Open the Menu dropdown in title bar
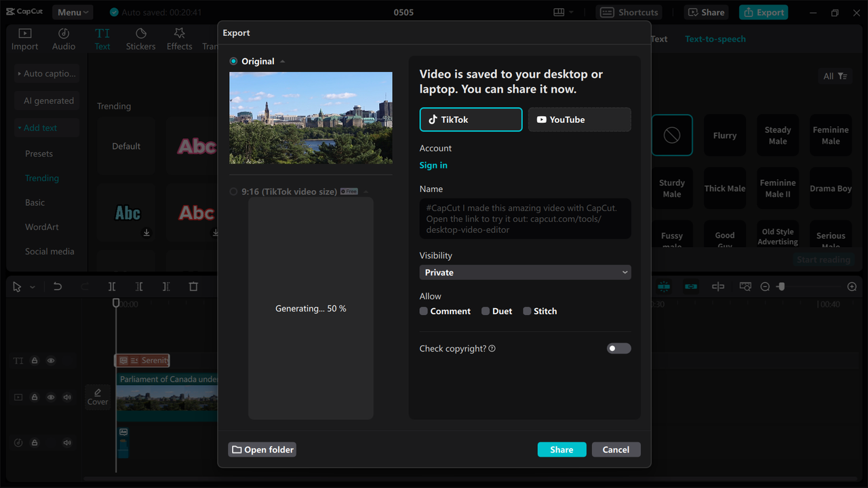The width and height of the screenshot is (868, 488). [73, 12]
